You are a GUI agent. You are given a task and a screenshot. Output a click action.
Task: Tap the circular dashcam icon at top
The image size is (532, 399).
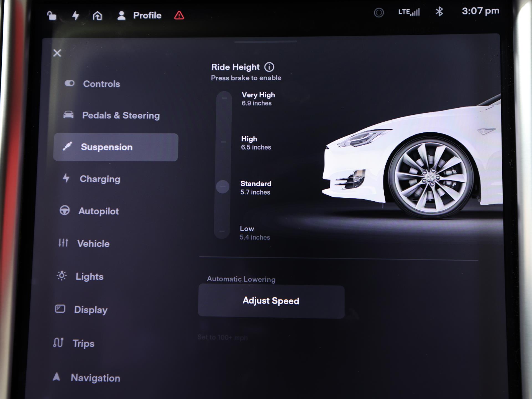pyautogui.click(x=379, y=13)
